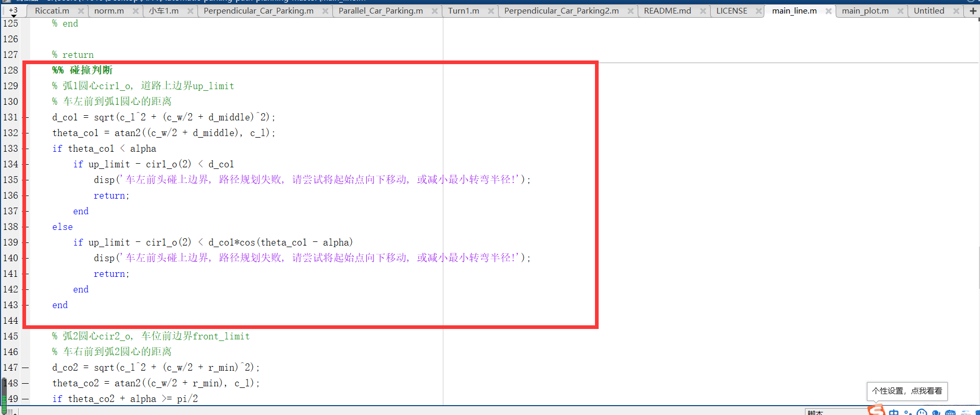Click the disp call on line 140

click(x=312, y=258)
